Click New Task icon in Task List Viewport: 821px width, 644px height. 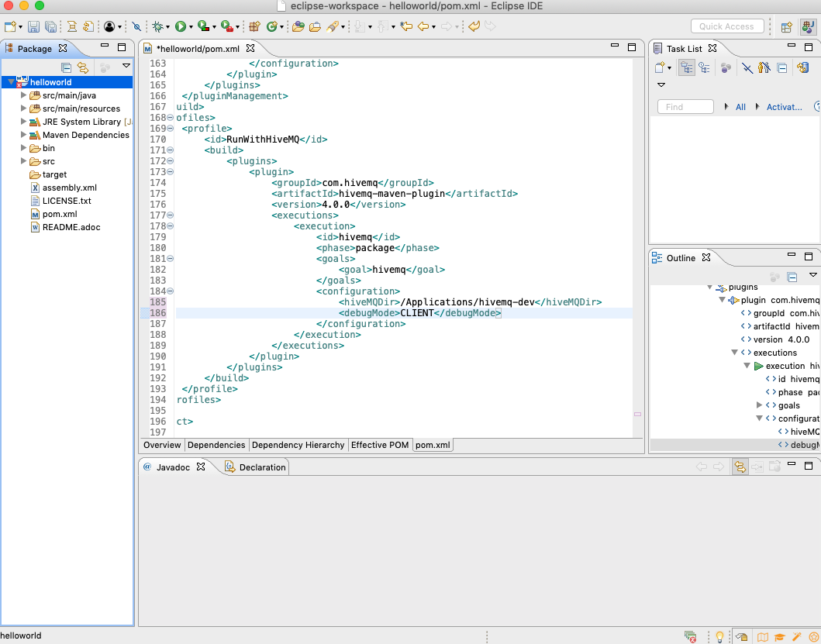[660, 67]
